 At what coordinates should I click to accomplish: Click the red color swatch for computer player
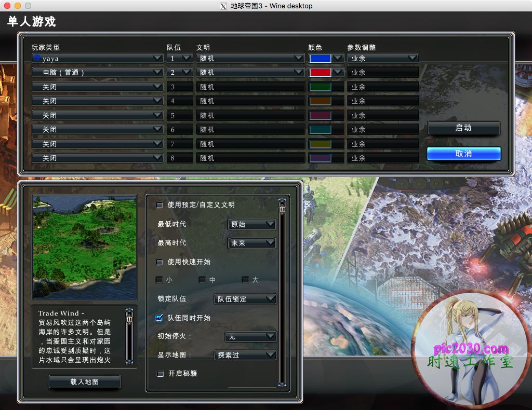320,72
